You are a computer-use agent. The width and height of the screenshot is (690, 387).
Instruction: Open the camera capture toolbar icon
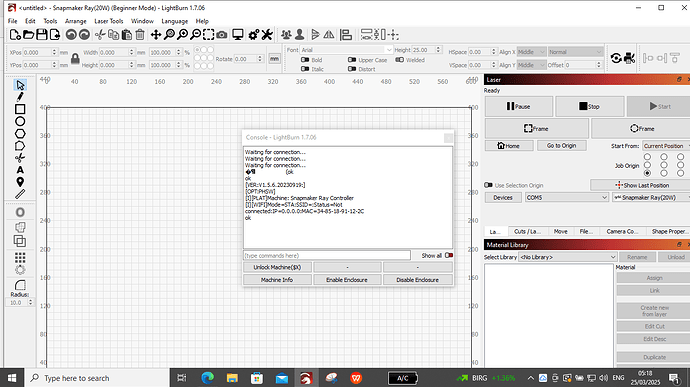coord(222,35)
